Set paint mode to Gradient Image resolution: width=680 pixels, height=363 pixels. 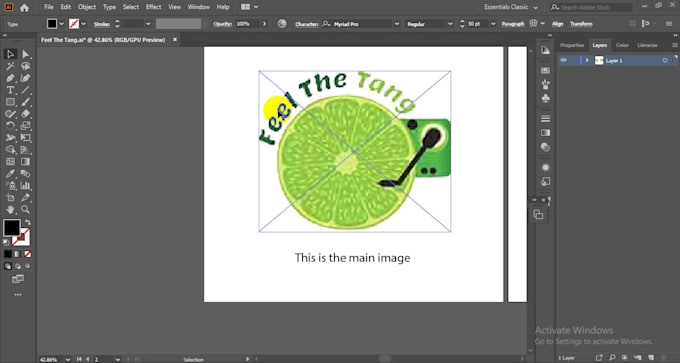[18, 254]
